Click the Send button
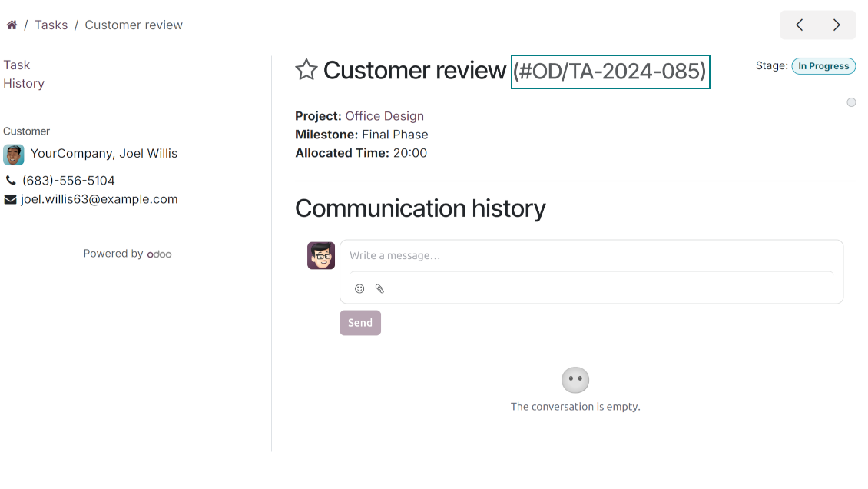This screenshot has height=489, width=868. [x=360, y=323]
